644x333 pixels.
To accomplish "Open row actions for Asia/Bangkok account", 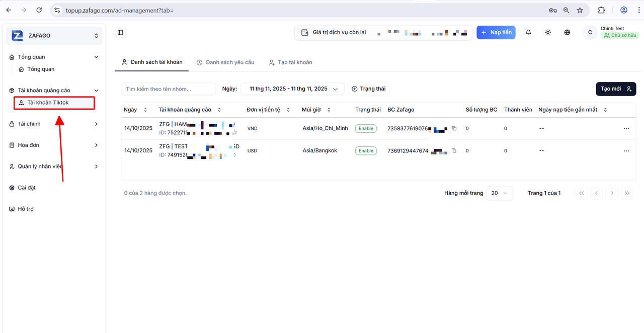I will (626, 151).
